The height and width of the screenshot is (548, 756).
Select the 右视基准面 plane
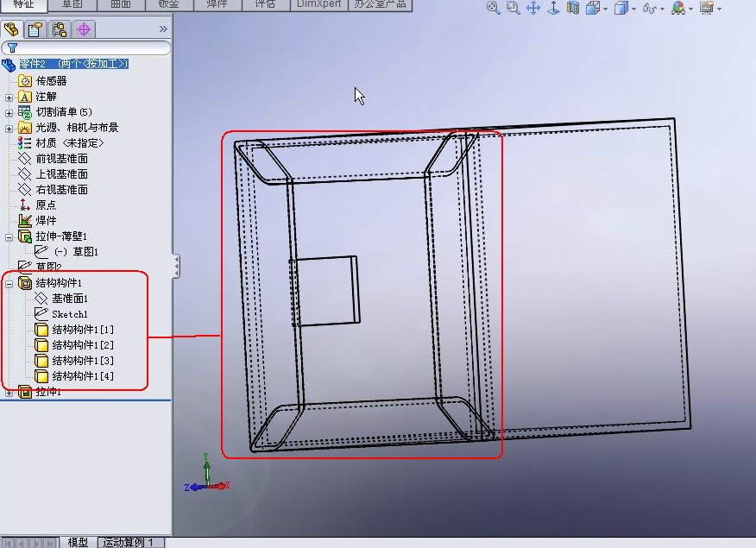pyautogui.click(x=62, y=189)
